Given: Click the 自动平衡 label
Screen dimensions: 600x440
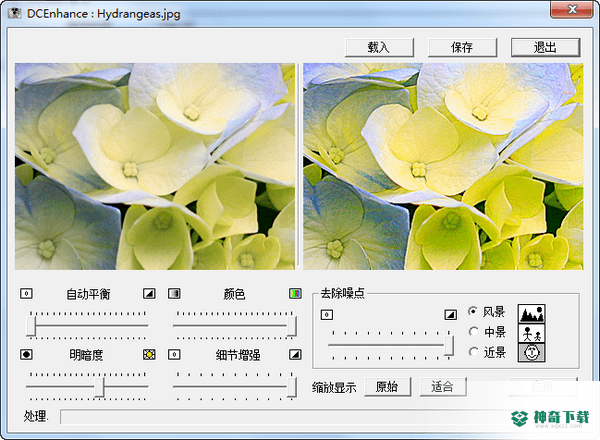Looking at the screenshot, I should pos(88,294).
